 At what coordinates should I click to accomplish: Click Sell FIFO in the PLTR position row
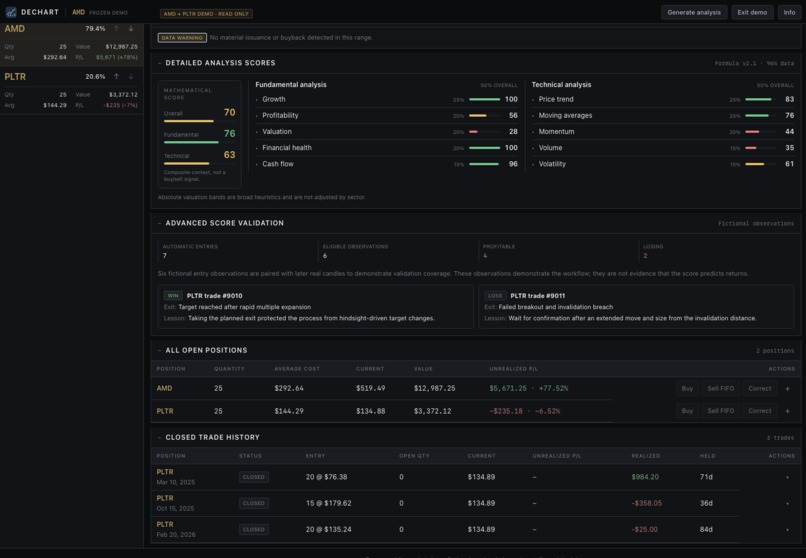(x=720, y=411)
